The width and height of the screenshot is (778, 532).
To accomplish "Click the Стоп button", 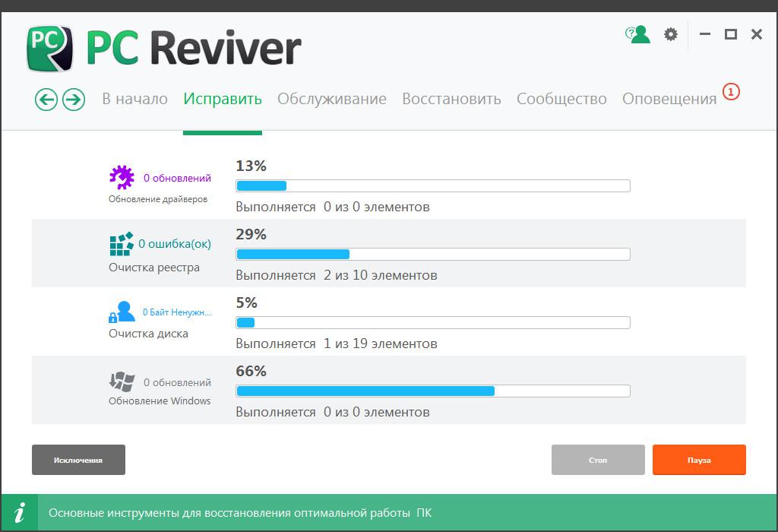I will point(598,460).
